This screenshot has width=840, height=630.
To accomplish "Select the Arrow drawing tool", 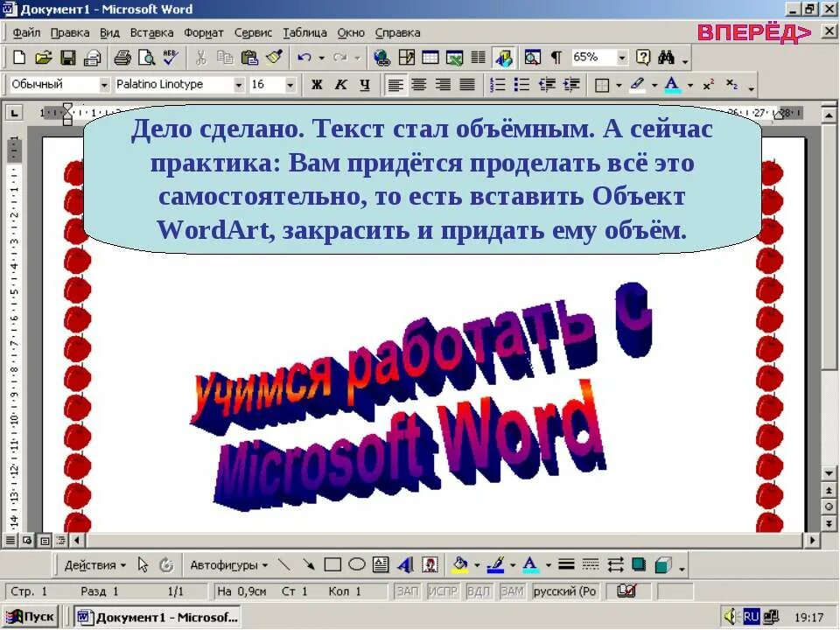I will (x=309, y=564).
